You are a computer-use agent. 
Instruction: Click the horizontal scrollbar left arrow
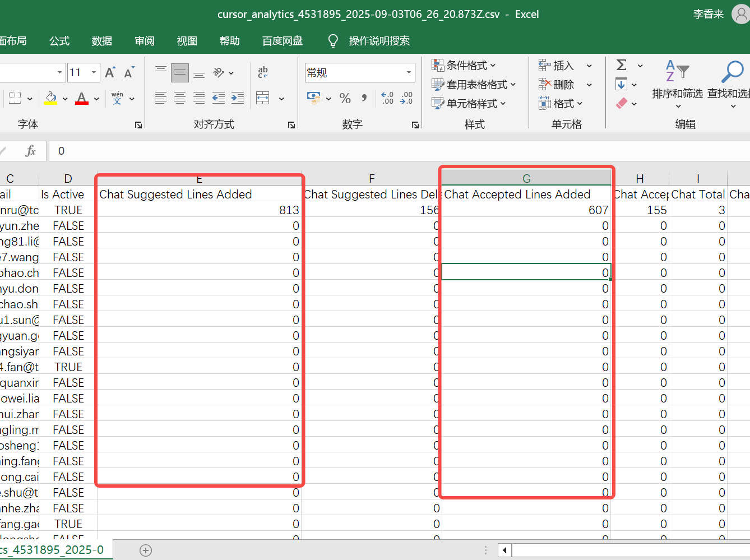point(504,550)
